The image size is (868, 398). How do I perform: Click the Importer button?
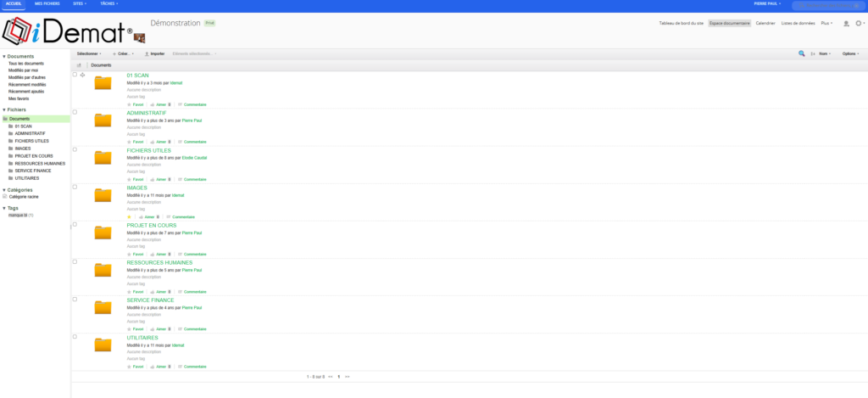click(154, 53)
